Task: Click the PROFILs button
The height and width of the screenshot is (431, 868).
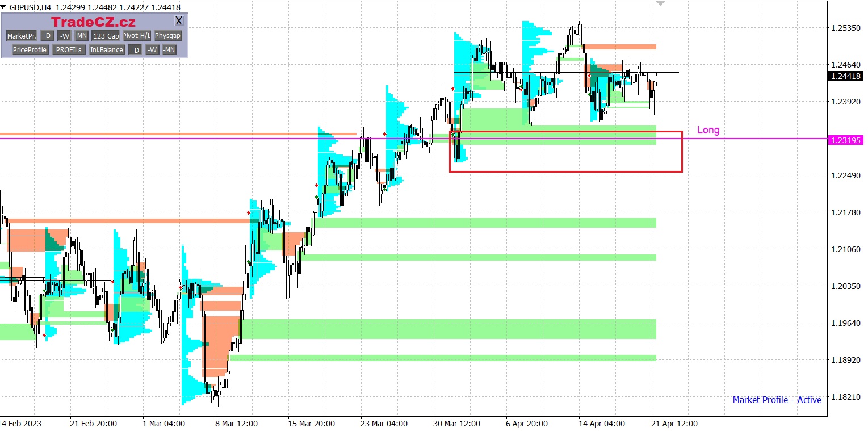Action: pyautogui.click(x=69, y=50)
